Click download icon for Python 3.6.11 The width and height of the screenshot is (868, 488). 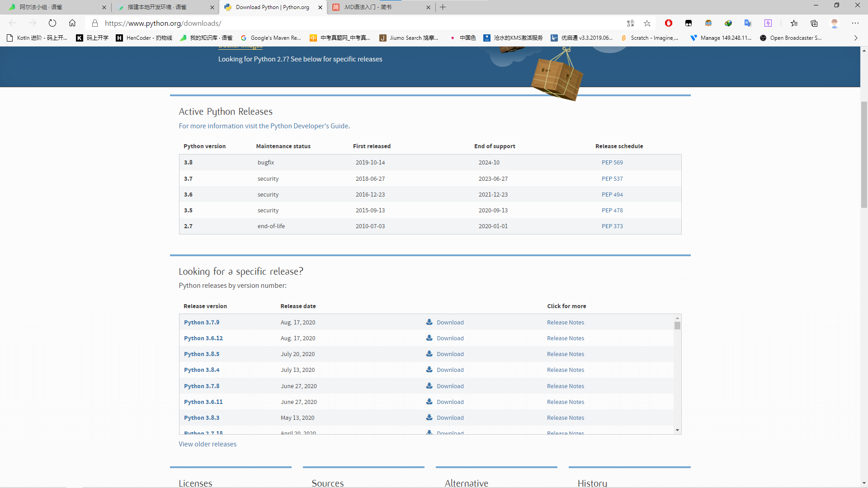(429, 402)
